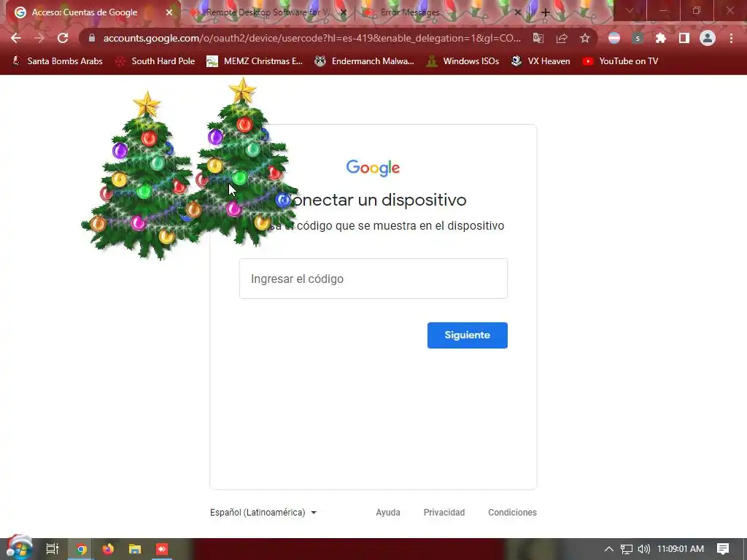Share this page via share icon
Screen dimensions: 747x560
click(x=562, y=38)
